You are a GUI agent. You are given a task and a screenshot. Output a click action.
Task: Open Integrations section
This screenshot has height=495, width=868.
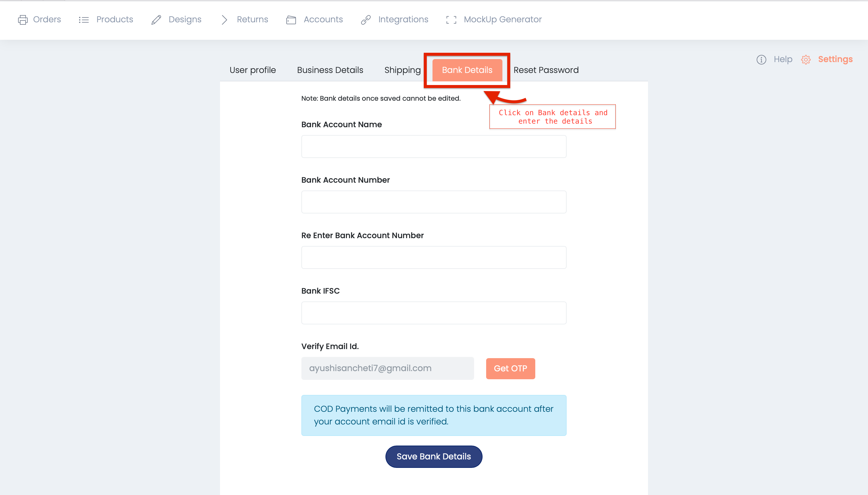click(x=403, y=19)
